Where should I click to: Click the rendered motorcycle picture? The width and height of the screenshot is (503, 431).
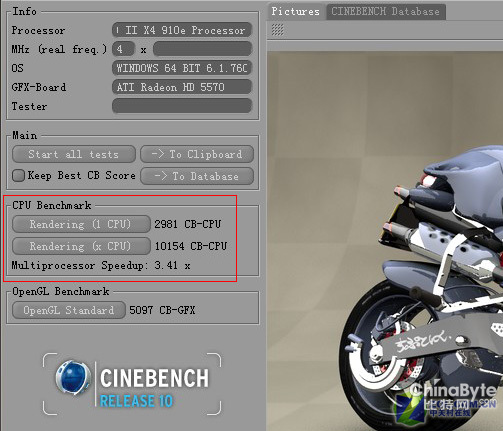tap(385, 241)
